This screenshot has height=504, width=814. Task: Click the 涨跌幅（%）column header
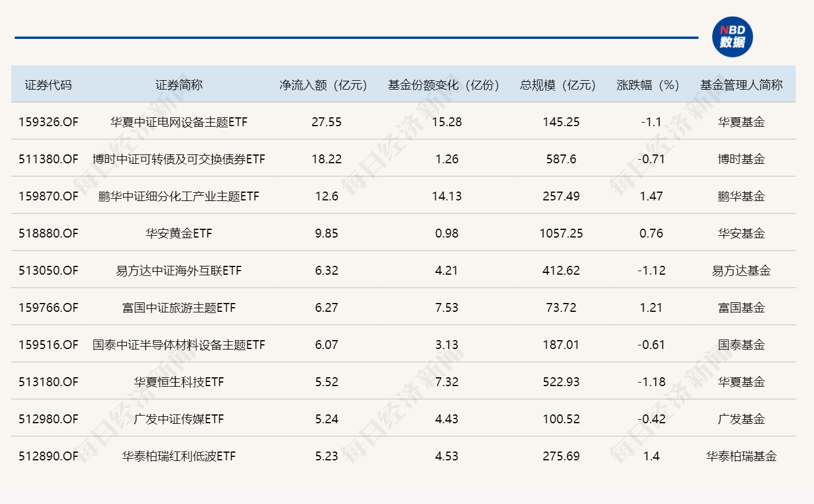tap(650, 84)
